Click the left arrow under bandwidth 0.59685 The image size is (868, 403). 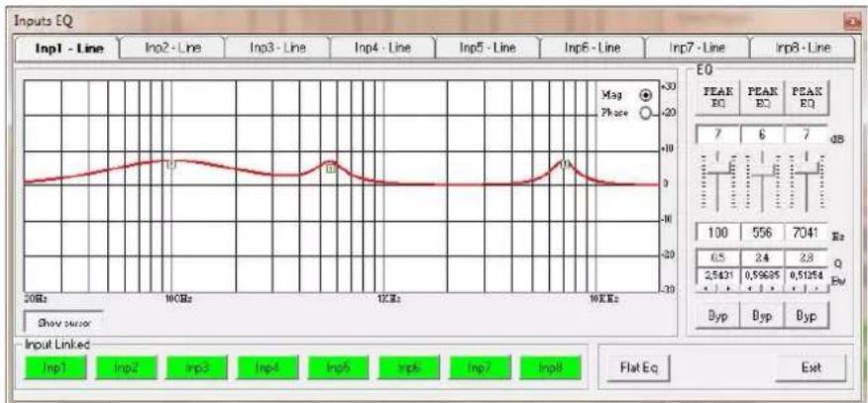752,288
